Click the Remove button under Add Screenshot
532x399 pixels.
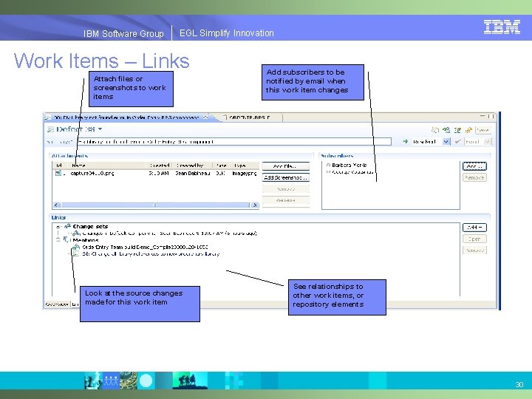pos(286,189)
